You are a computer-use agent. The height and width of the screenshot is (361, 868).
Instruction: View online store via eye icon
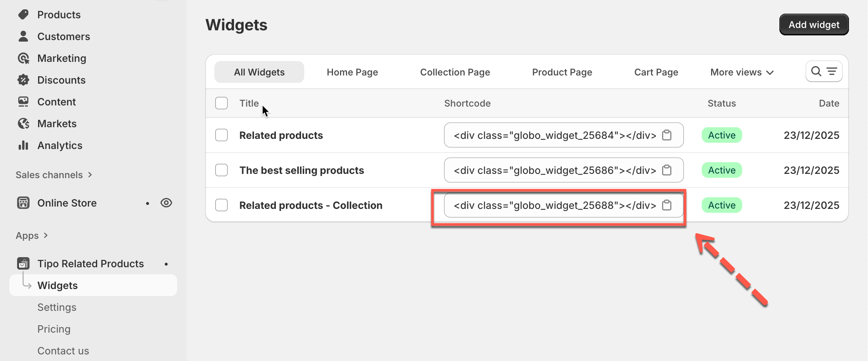tap(166, 203)
